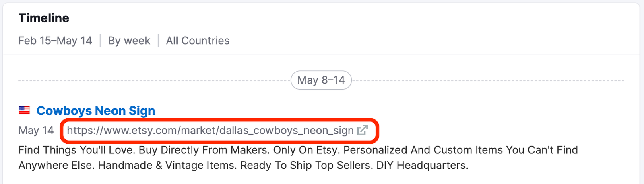Click the "DIY Headquarters" text
This screenshot has height=184, width=644.
click(422, 166)
